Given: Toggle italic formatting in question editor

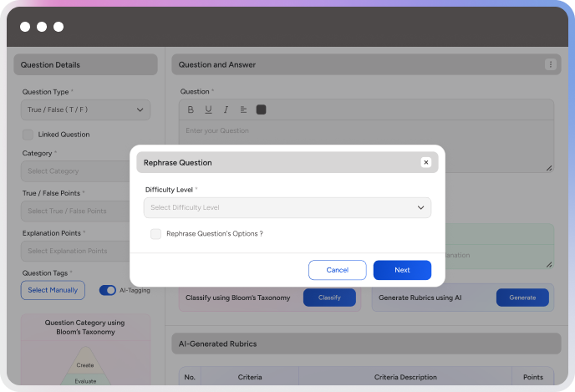Looking at the screenshot, I should (x=226, y=109).
